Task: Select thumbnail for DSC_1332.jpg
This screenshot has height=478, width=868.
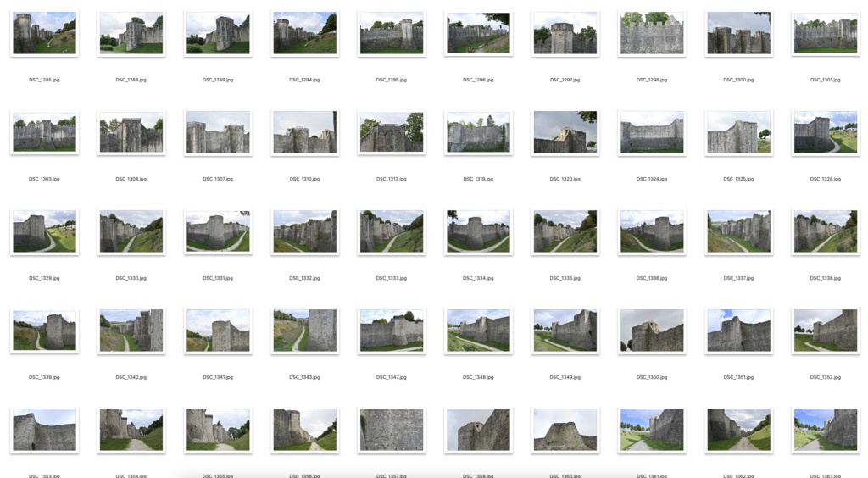Action: pos(304,231)
